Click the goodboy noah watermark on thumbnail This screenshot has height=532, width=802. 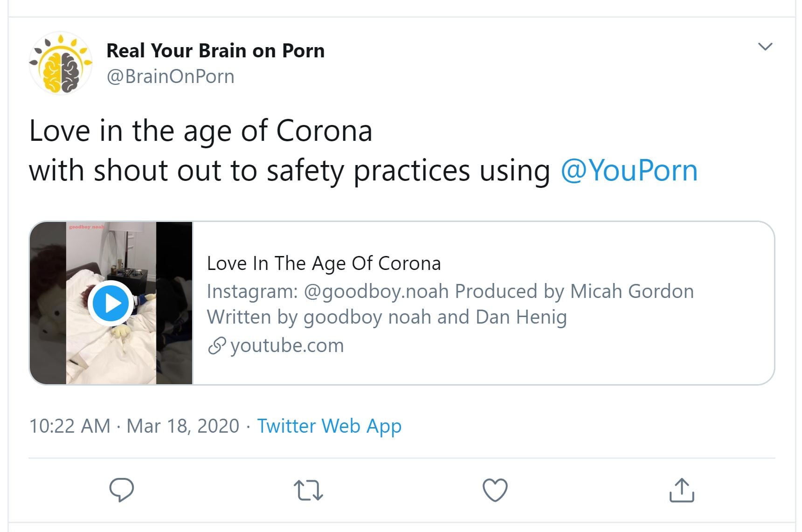[x=87, y=227]
